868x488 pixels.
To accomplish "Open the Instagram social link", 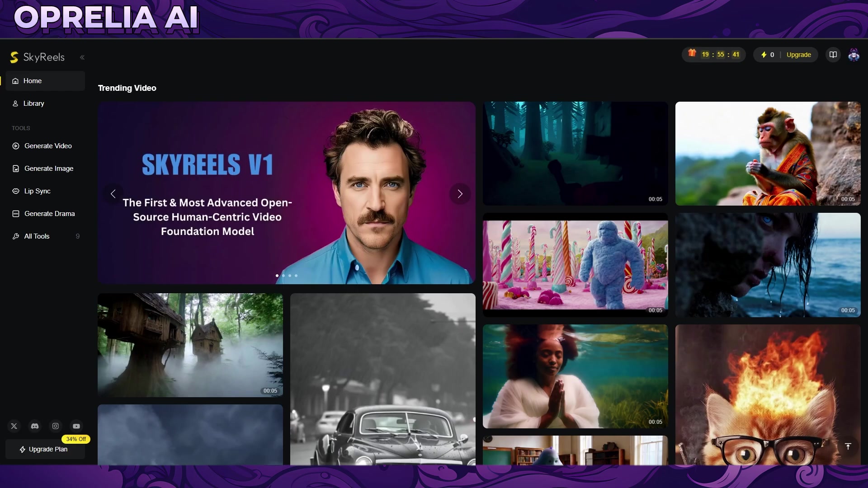I will pos(56,426).
